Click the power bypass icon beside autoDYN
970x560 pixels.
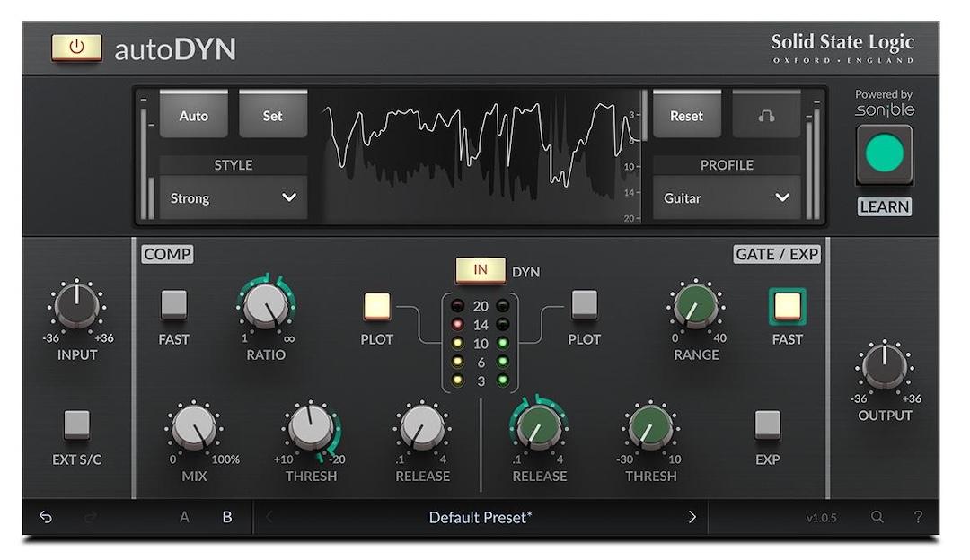[x=76, y=48]
